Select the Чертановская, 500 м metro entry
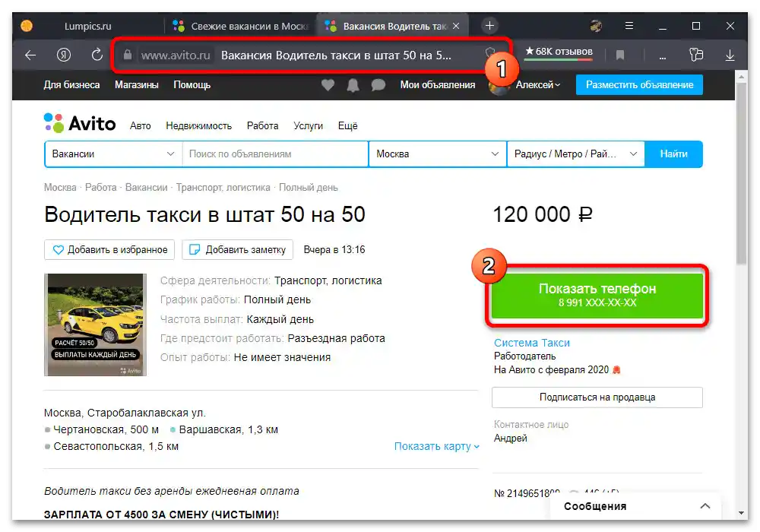The image size is (760, 532). click(101, 429)
